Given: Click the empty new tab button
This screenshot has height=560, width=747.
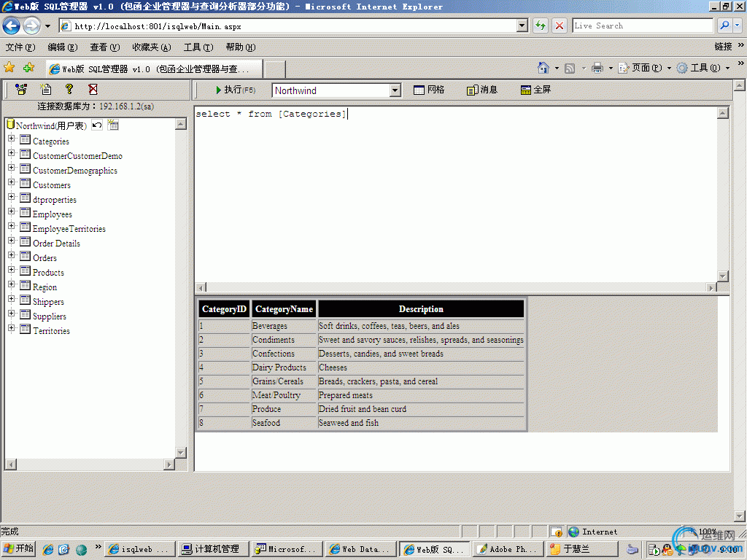Looking at the screenshot, I should [x=275, y=69].
